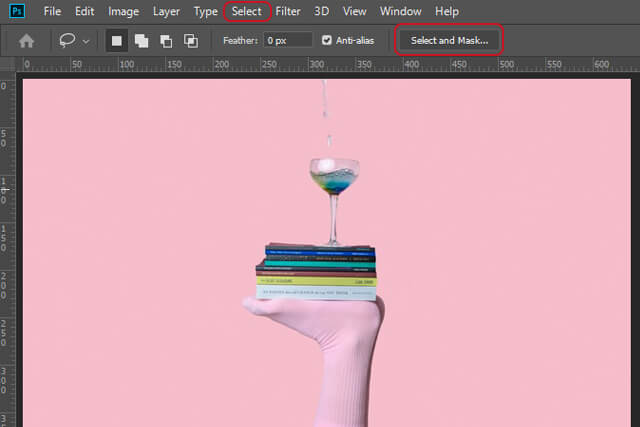Viewport: 640px width, 427px height.
Task: Open the Select and Mask workspace
Action: 449,40
